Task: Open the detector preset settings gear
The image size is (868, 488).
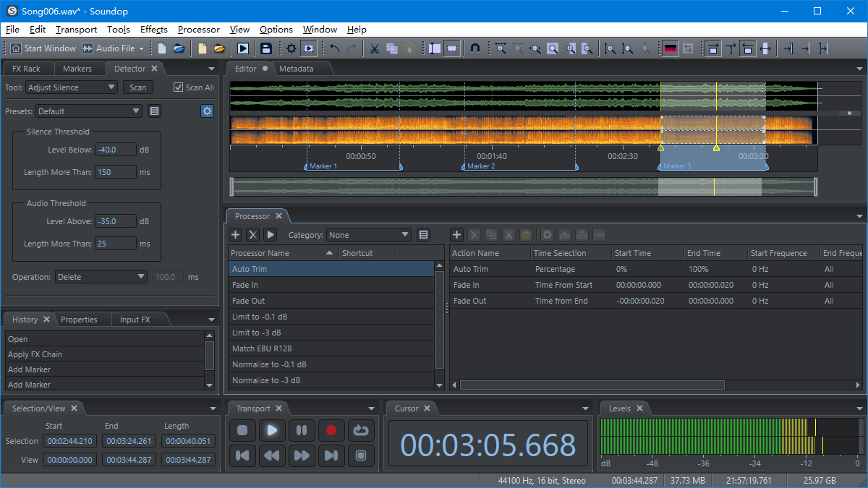Action: pos(208,111)
